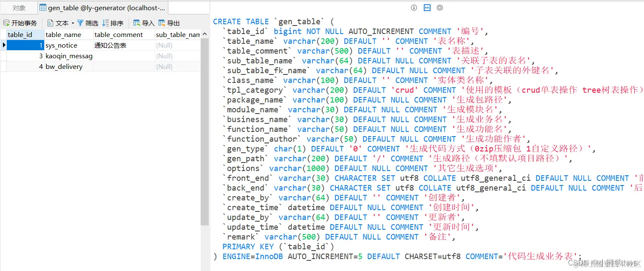Click the (Null) cell in bw_delivery row

pyautogui.click(x=178, y=66)
